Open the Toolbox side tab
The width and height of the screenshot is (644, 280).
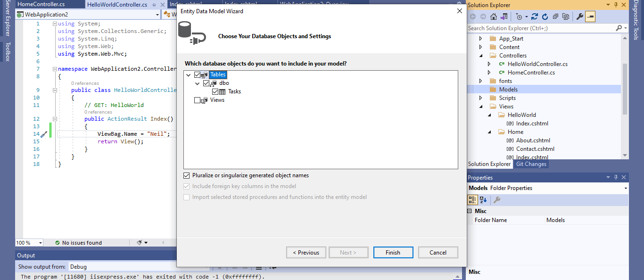[7, 52]
